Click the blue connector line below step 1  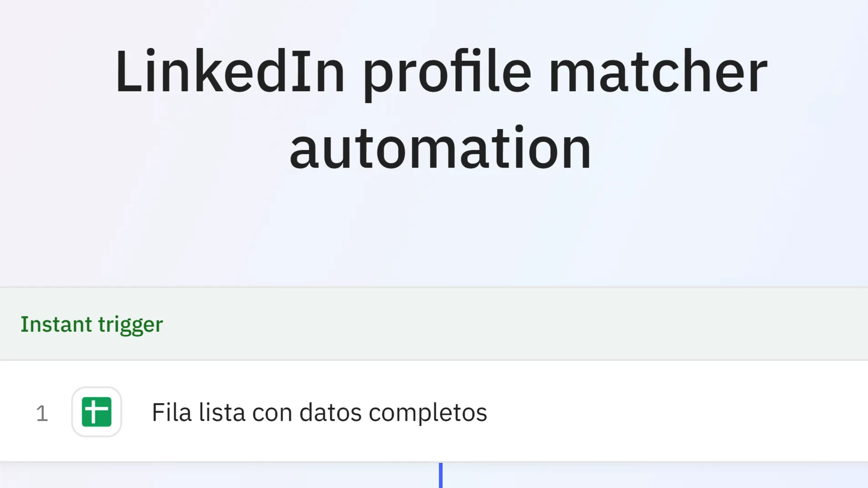(440, 475)
